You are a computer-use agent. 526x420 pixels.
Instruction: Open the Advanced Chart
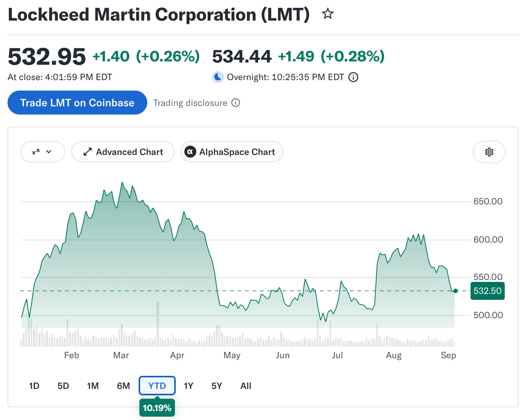tap(123, 152)
